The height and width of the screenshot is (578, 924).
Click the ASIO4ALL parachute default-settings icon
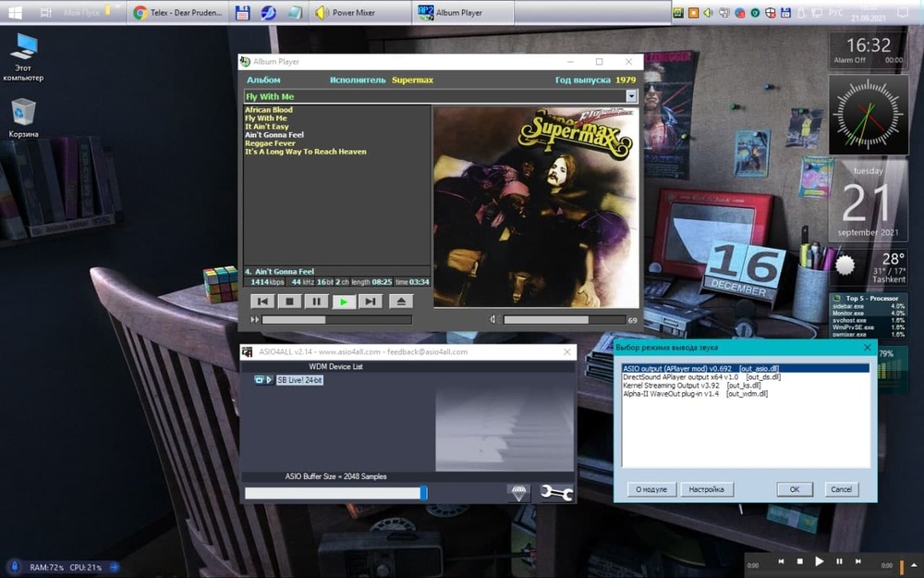pos(519,493)
